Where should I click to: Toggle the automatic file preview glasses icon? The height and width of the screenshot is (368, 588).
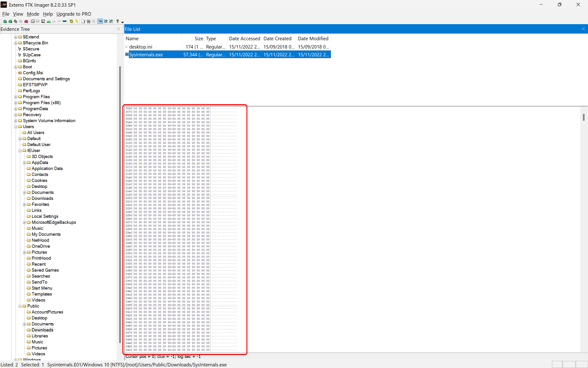point(100,21)
